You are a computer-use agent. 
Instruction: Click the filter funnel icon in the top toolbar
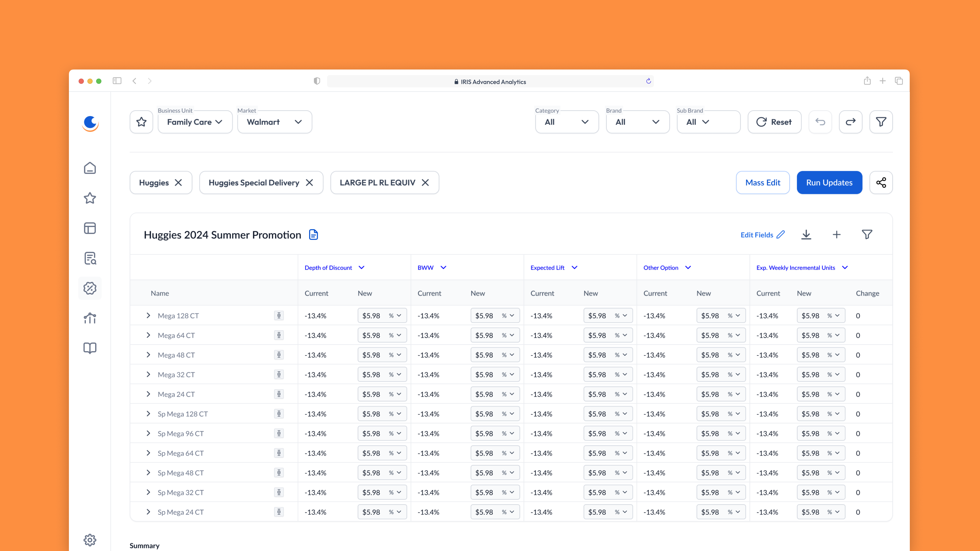(x=881, y=122)
